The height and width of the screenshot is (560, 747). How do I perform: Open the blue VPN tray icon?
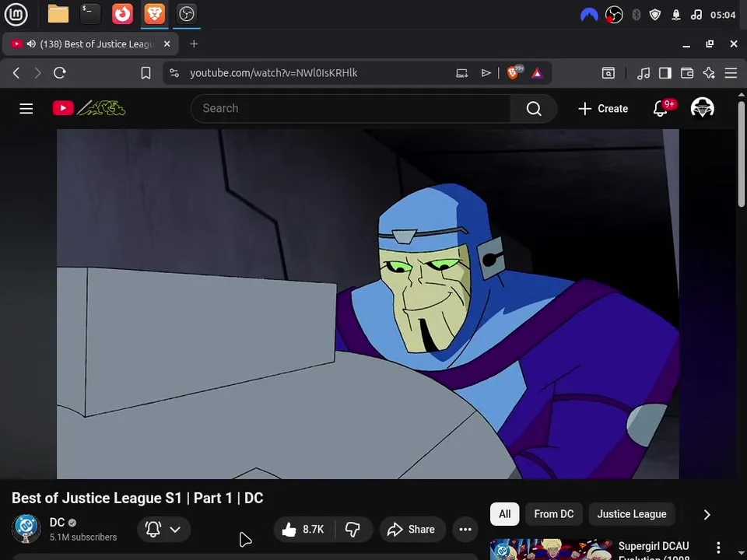click(589, 16)
